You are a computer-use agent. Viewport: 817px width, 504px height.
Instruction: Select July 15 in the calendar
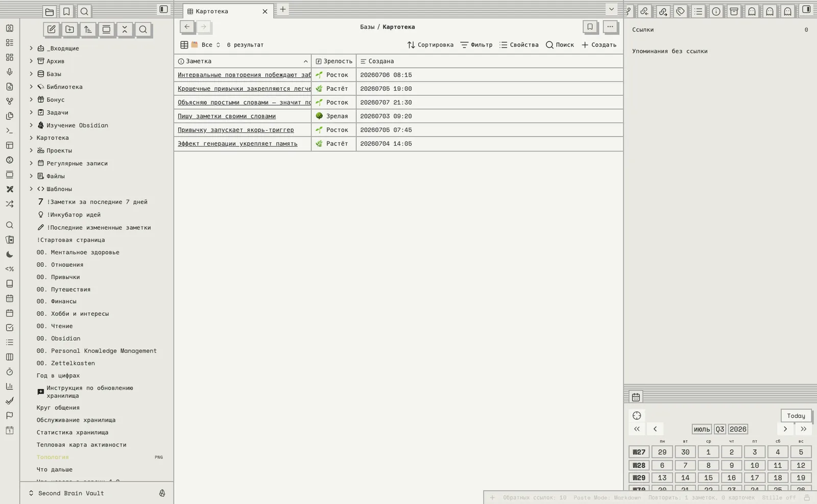pos(708,478)
